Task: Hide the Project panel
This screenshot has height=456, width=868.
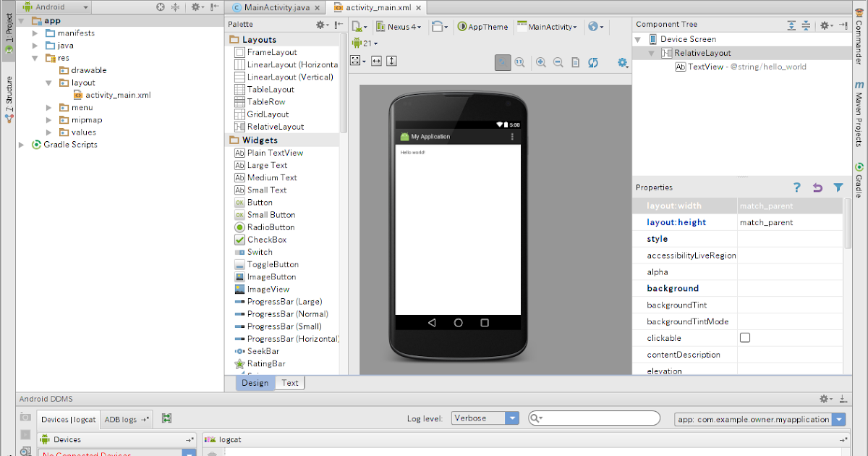Action: (x=213, y=7)
